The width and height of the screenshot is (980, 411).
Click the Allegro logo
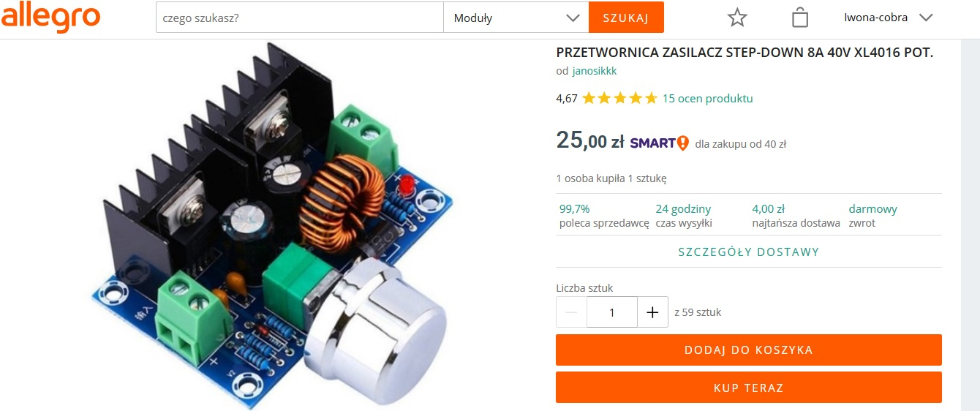(50, 18)
